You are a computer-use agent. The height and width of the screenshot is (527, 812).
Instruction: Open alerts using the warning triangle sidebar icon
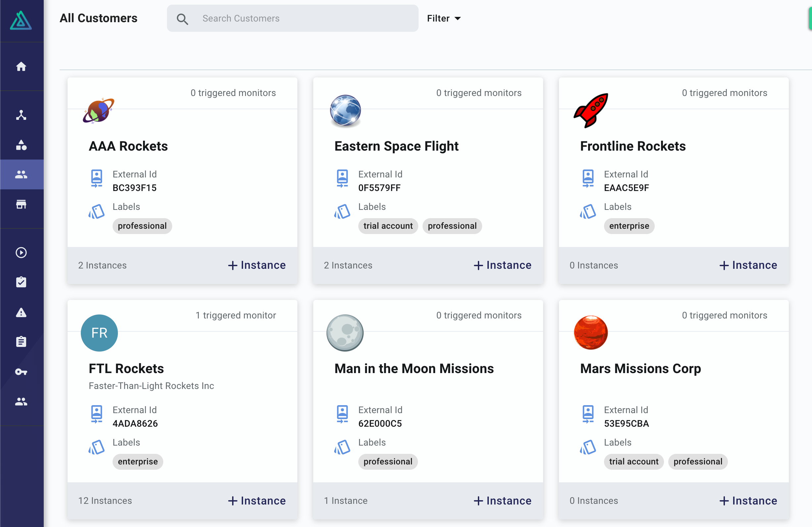(21, 312)
